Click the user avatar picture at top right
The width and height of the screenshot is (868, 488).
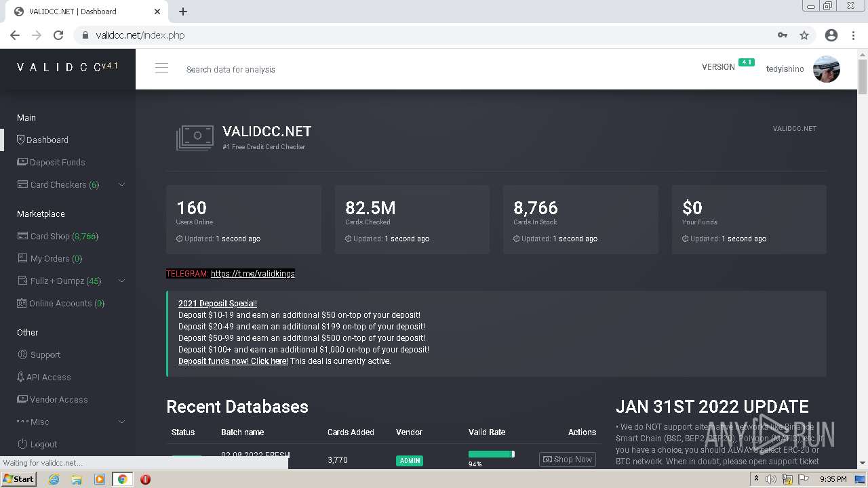click(827, 69)
